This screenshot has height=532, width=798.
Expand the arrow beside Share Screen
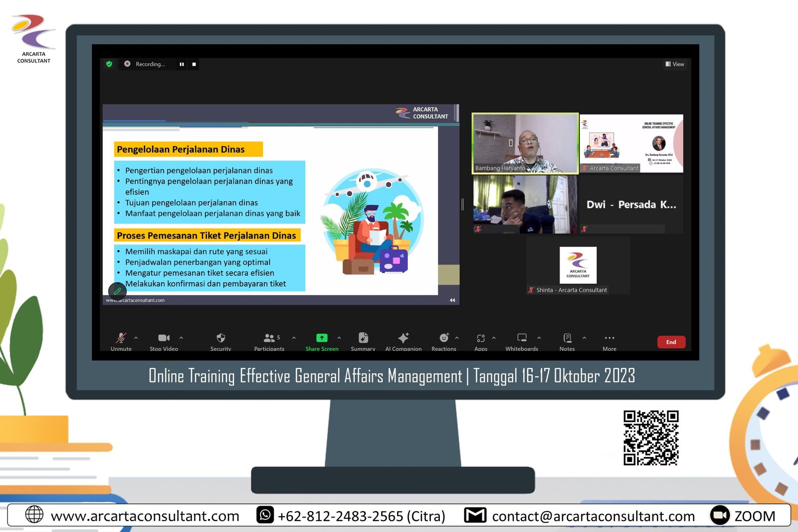(339, 338)
